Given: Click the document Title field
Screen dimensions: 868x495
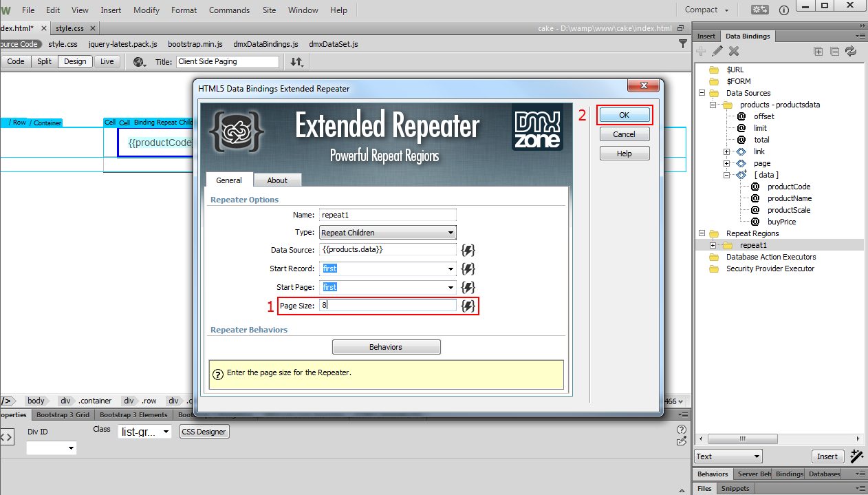Looking at the screenshot, I should pos(228,61).
